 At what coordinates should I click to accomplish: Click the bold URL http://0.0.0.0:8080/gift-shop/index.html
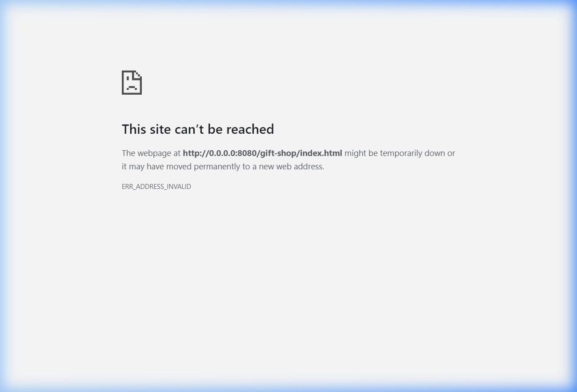click(x=262, y=153)
